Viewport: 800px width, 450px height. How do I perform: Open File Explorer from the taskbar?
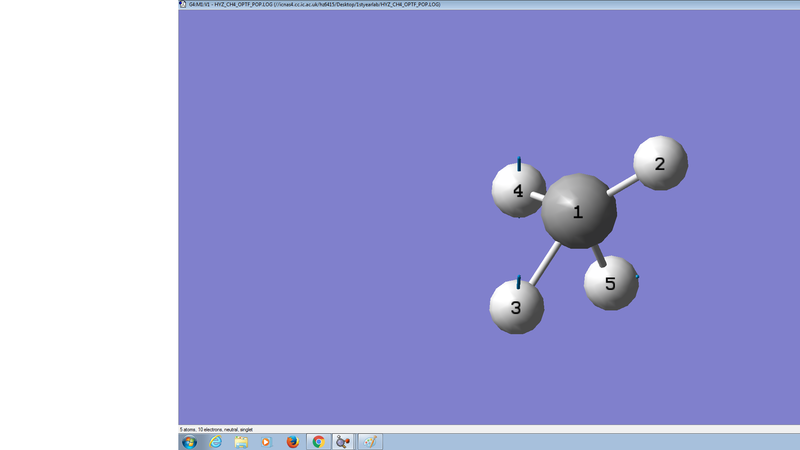pyautogui.click(x=241, y=441)
